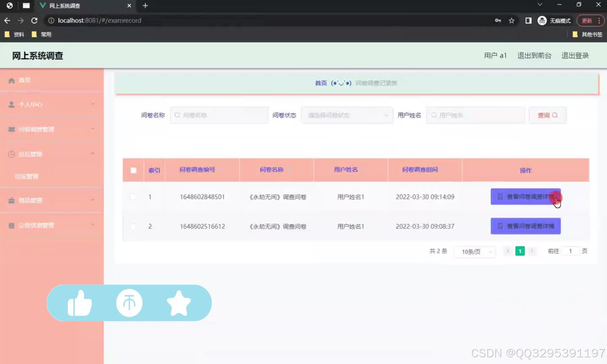Expand the 个人中心 menu chevron
This screenshot has width=607, height=364.
point(93,104)
